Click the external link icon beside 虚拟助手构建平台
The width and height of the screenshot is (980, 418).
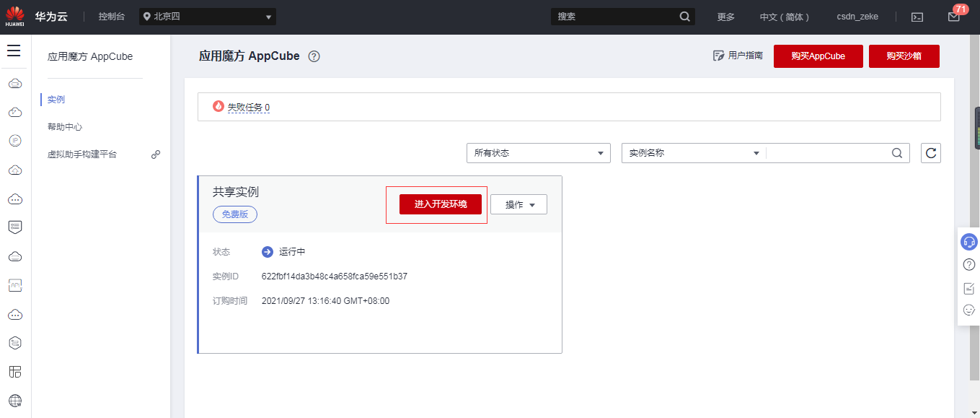(x=156, y=154)
